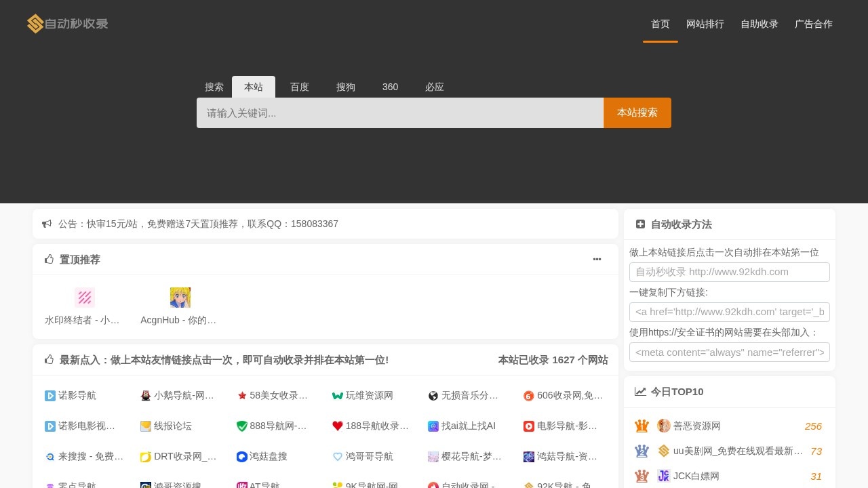Viewport: 868px width, 488px height.
Task: Open 诺影导航 link
Action: 77,396
